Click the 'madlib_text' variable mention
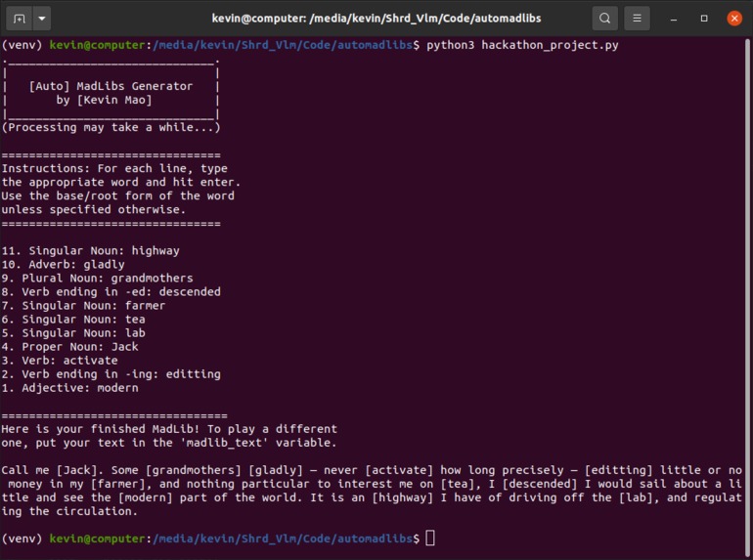Screen dimensions: 753x560 point(224,443)
